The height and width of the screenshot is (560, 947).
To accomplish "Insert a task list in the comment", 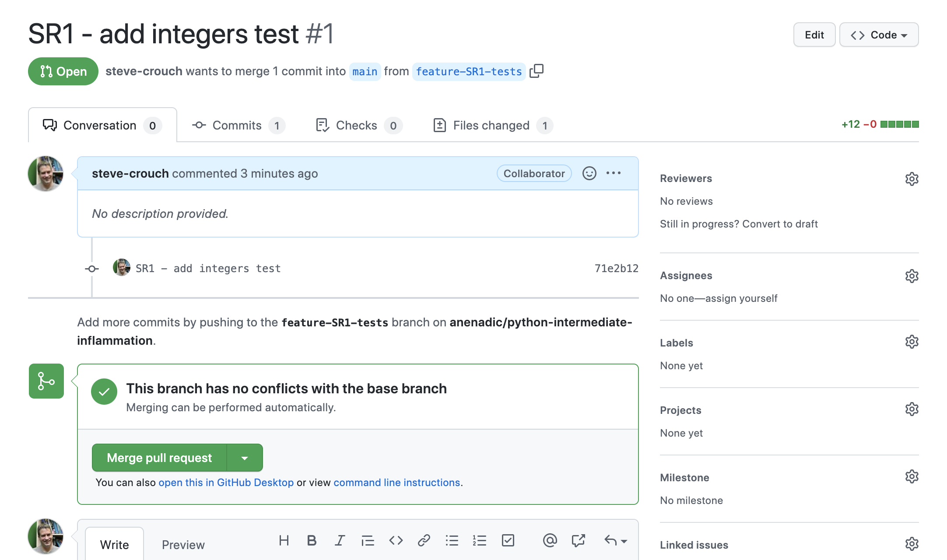I will point(508,540).
